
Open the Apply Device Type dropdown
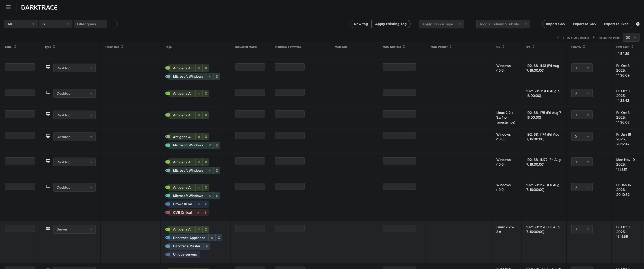pyautogui.click(x=441, y=24)
